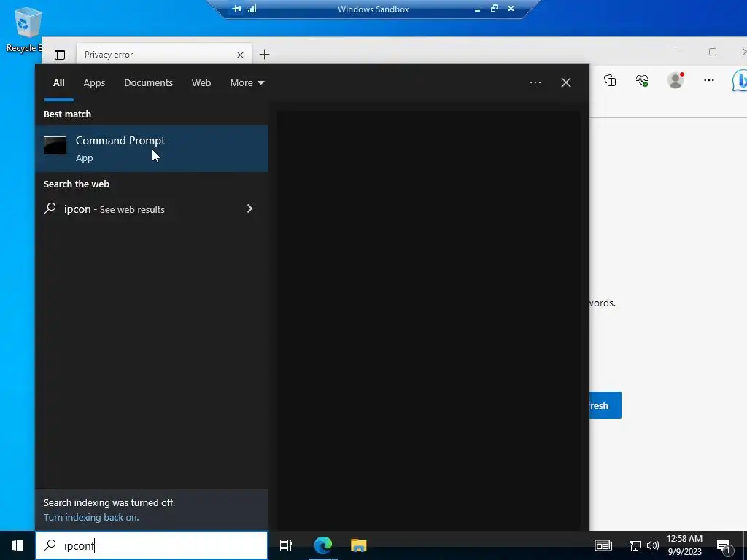Switch to the Documents search tab
Image resolution: width=747 pixels, height=560 pixels.
148,83
